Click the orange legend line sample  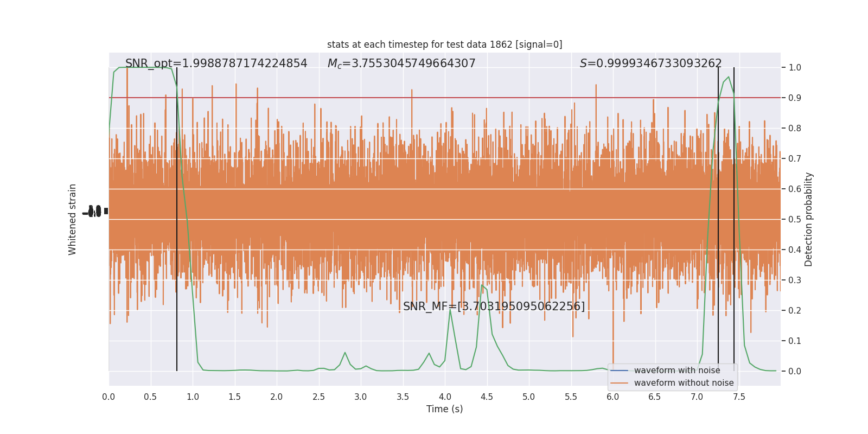(619, 383)
